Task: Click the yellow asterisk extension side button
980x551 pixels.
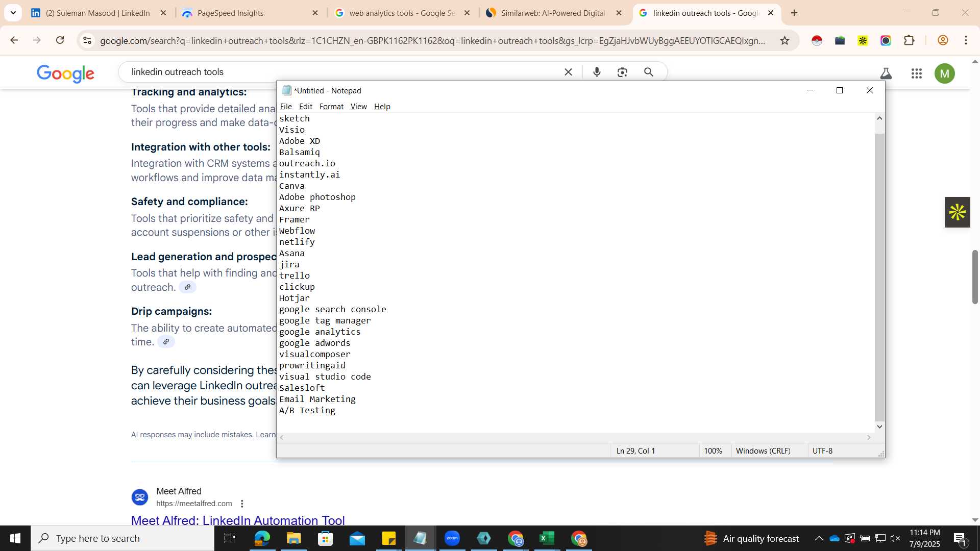Action: [x=957, y=212]
